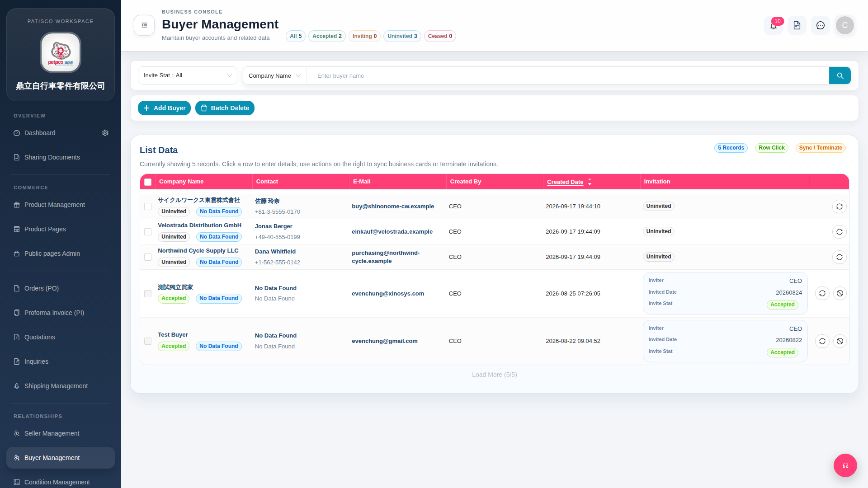This screenshot has height=488, width=868.
Task: Tick the select-all checkbox in table header
Action: 148,182
